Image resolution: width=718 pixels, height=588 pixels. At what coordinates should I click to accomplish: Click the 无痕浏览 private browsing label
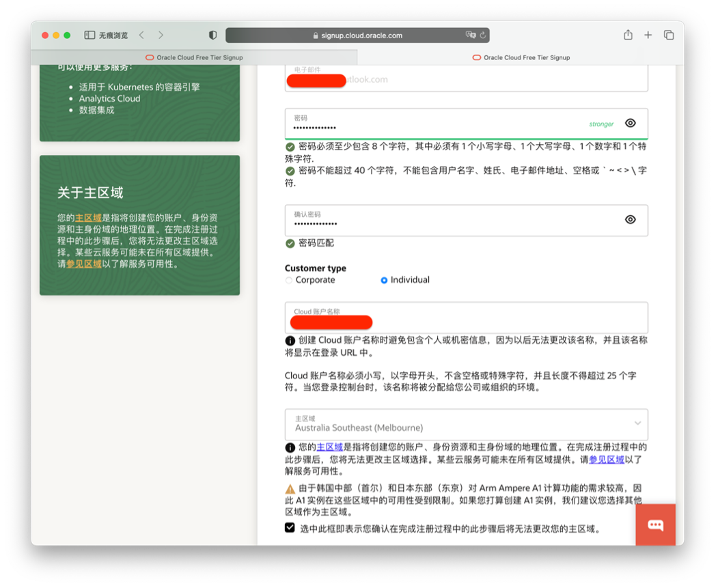[113, 36]
